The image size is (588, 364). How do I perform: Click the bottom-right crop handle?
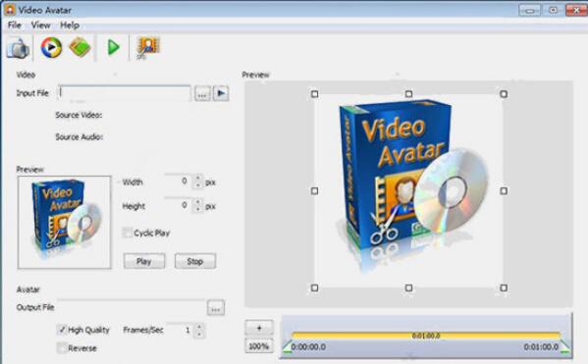click(x=504, y=287)
